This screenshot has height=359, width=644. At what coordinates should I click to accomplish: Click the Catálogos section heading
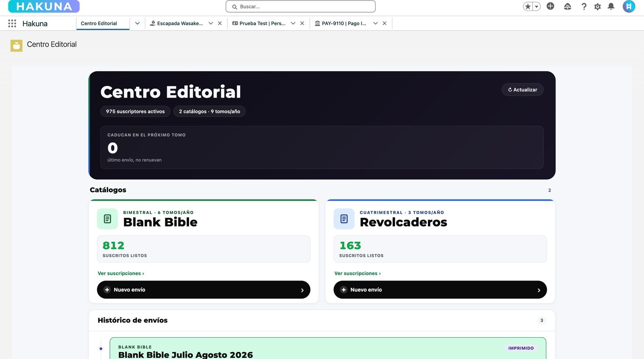click(x=108, y=190)
